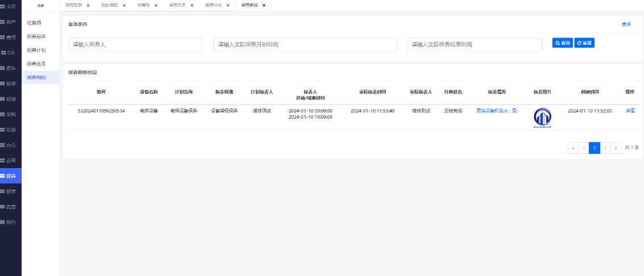The height and width of the screenshot is (276, 644).
Task: Open the 保养照片 thumbnail image
Action: (x=542, y=117)
